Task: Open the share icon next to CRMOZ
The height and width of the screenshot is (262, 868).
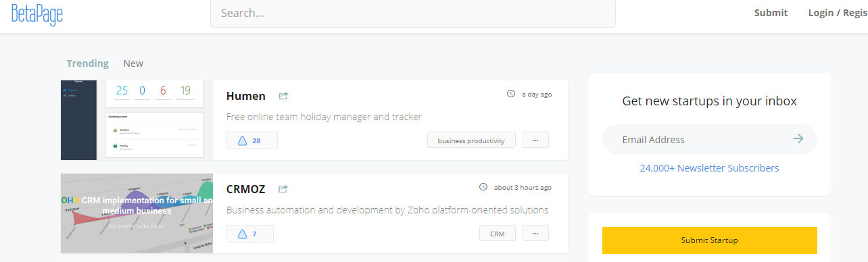Action: click(x=283, y=189)
